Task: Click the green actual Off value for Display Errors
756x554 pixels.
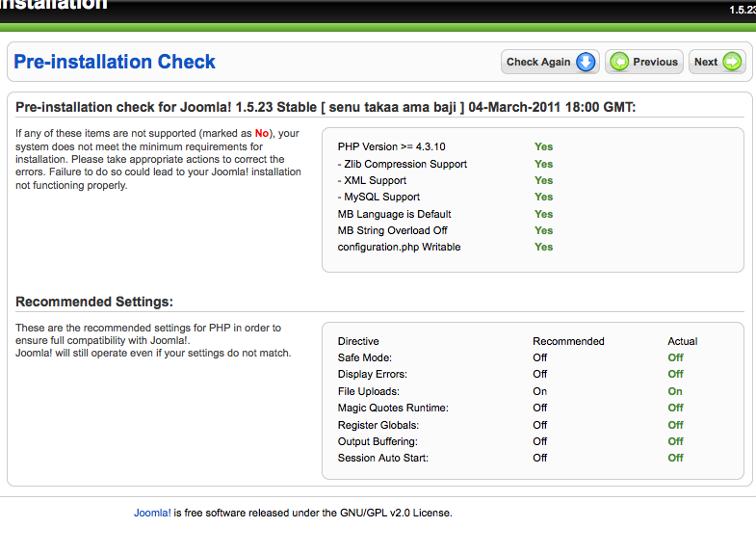Action: [x=675, y=374]
